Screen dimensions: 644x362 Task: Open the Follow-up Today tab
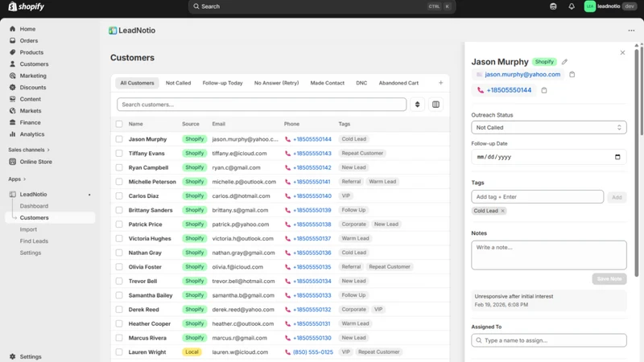click(222, 83)
